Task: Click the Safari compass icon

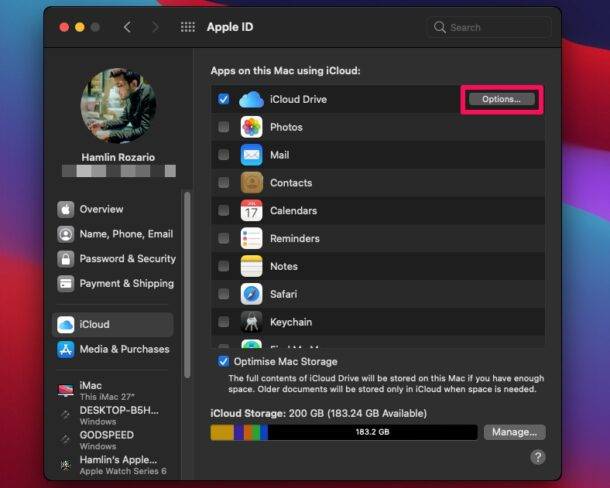Action: 251,294
